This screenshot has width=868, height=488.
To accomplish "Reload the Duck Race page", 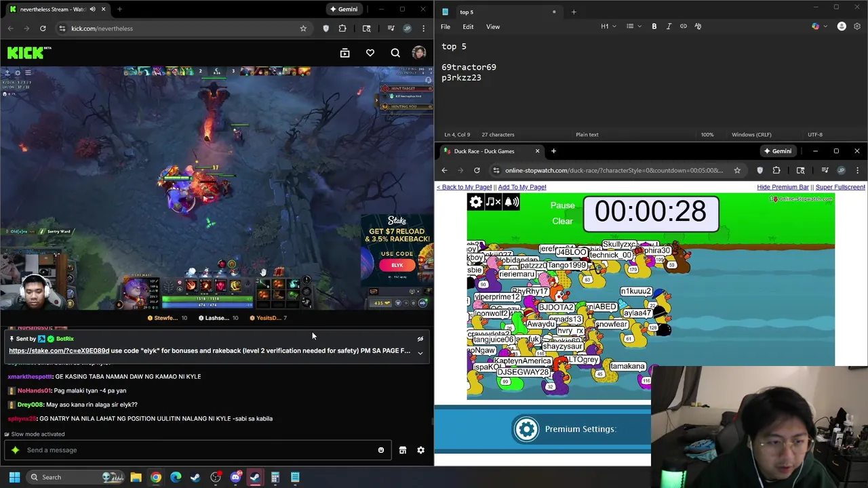I will point(477,170).
